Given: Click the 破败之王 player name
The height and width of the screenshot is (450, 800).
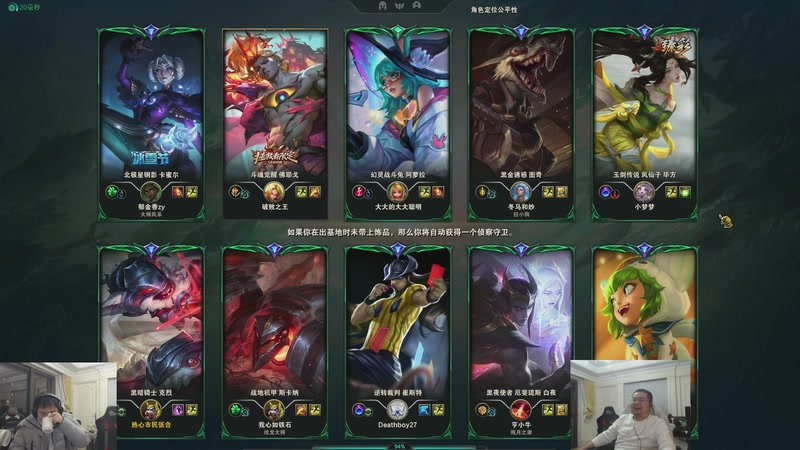Looking at the screenshot, I should [274, 207].
